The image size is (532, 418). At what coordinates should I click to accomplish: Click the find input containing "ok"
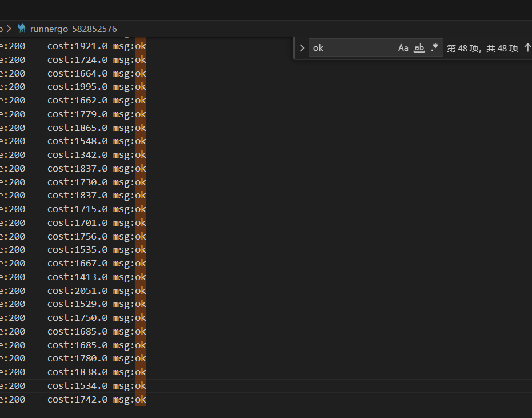[351, 48]
